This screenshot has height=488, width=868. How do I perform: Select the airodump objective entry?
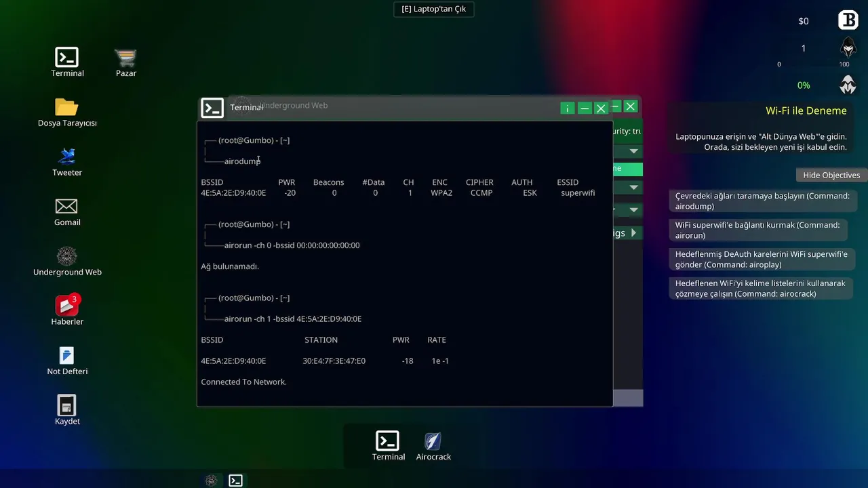click(762, 201)
